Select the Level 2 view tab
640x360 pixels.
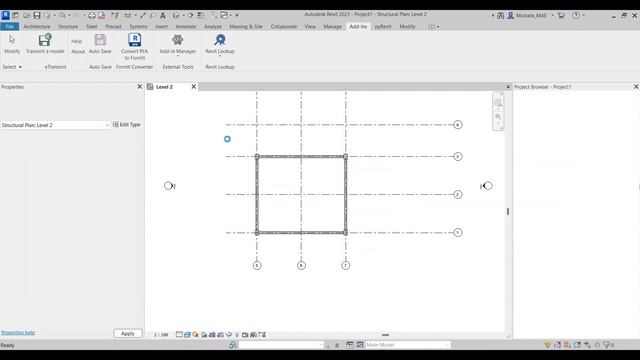tap(164, 87)
